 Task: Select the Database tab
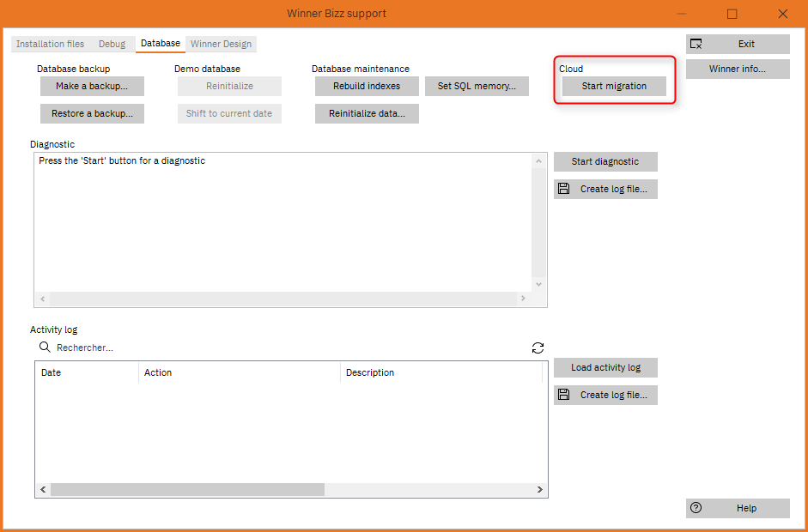point(161,44)
